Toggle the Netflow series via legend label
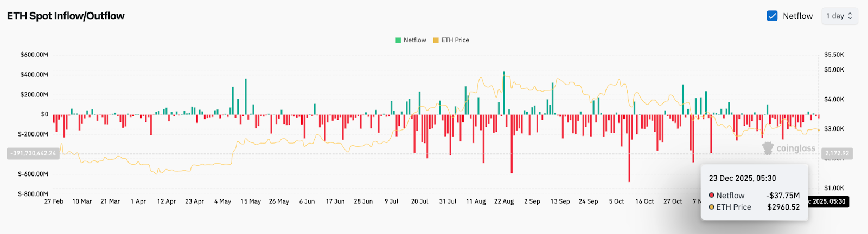Screen dimensions: 868x234 (x=414, y=40)
